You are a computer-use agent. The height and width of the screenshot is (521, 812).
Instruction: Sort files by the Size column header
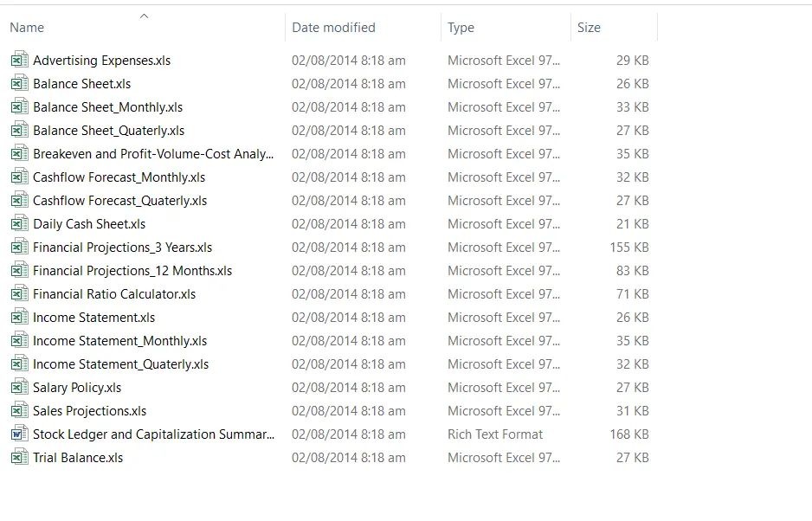coord(589,28)
